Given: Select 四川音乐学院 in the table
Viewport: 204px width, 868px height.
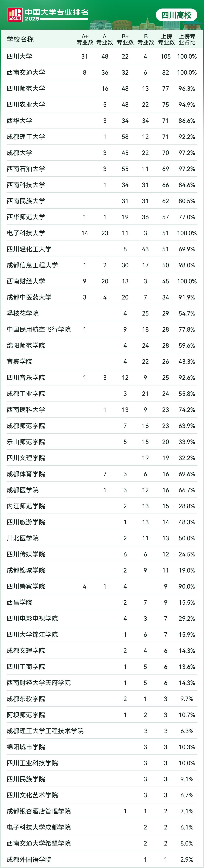Looking at the screenshot, I should point(26,377).
